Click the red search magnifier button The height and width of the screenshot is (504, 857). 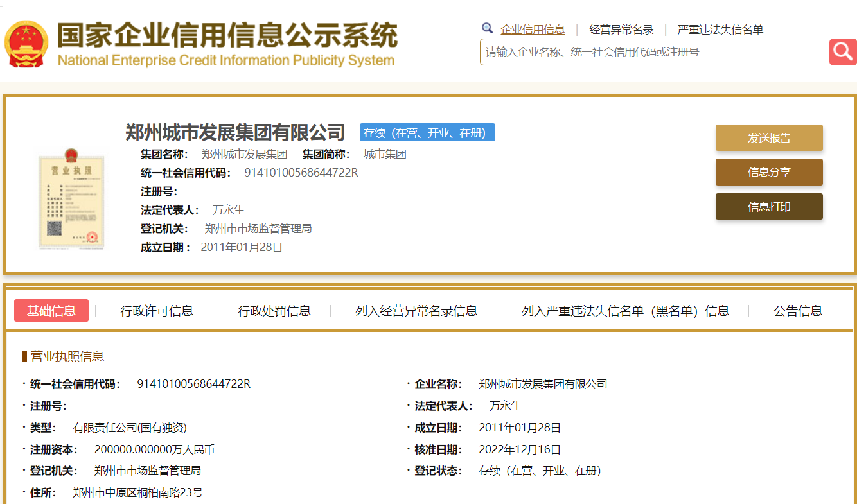pos(843,52)
